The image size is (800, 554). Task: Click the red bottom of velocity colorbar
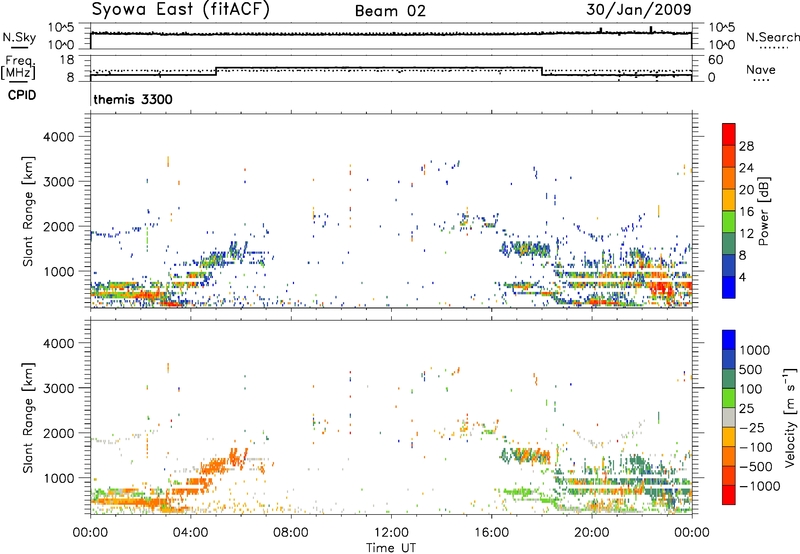(x=729, y=495)
